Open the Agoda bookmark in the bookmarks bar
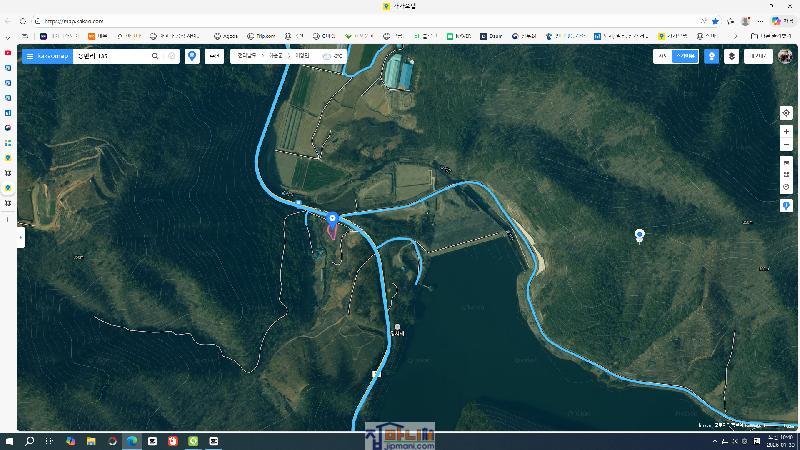Image resolution: width=800 pixels, height=450 pixels. pyautogui.click(x=226, y=36)
